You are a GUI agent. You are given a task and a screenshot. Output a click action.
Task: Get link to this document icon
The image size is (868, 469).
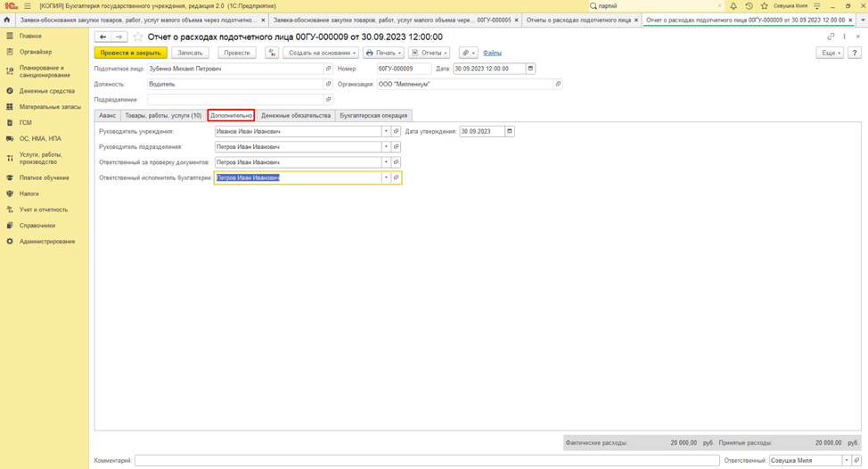831,37
